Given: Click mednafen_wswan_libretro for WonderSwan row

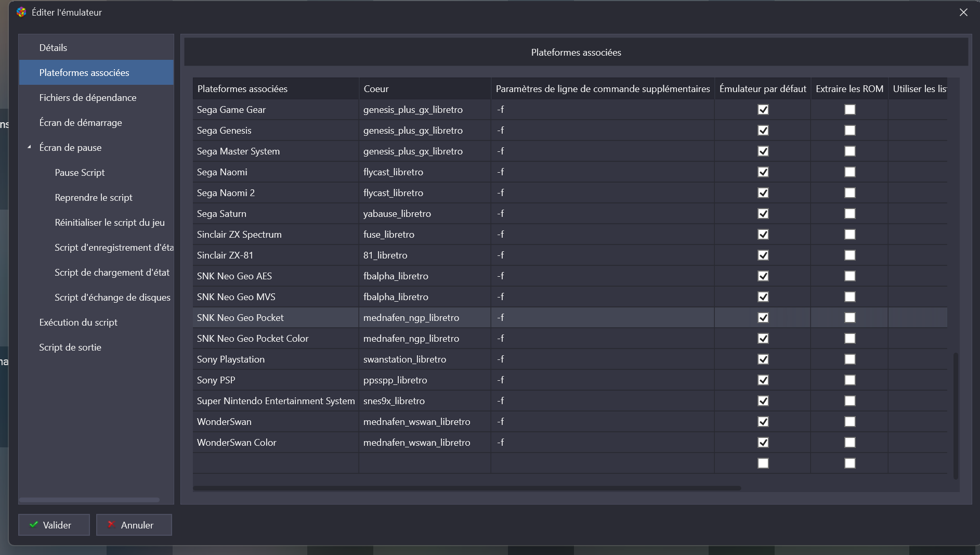Looking at the screenshot, I should [x=425, y=421].
